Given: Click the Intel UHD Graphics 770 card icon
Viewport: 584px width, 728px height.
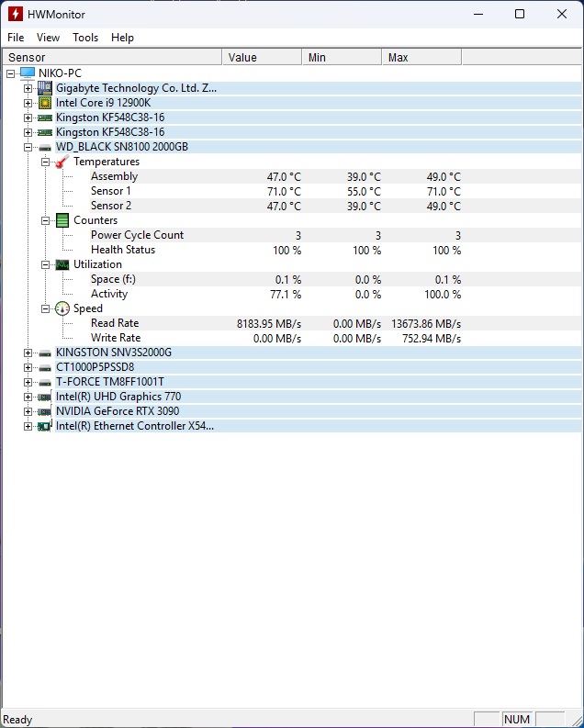Looking at the screenshot, I should pyautogui.click(x=45, y=397).
